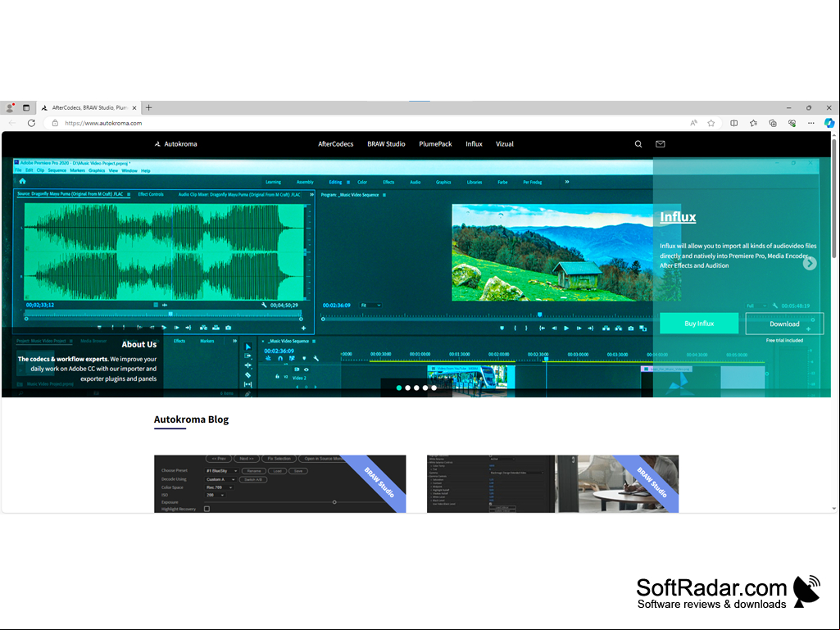
Task: Restore down the browser window
Action: point(808,107)
